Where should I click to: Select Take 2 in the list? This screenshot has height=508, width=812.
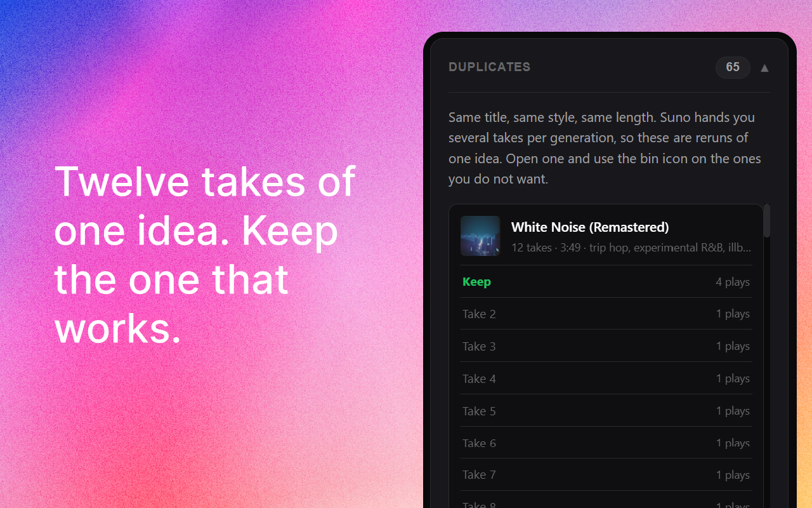tap(606, 314)
